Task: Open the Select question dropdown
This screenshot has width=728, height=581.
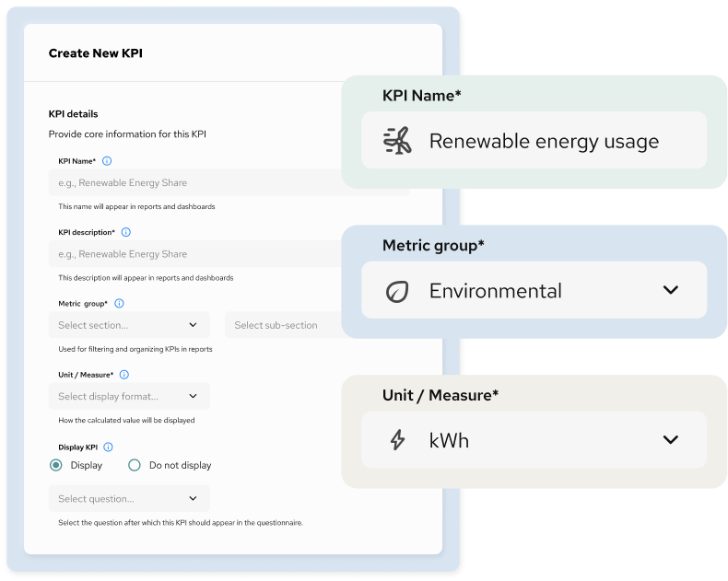Action: pos(129,499)
